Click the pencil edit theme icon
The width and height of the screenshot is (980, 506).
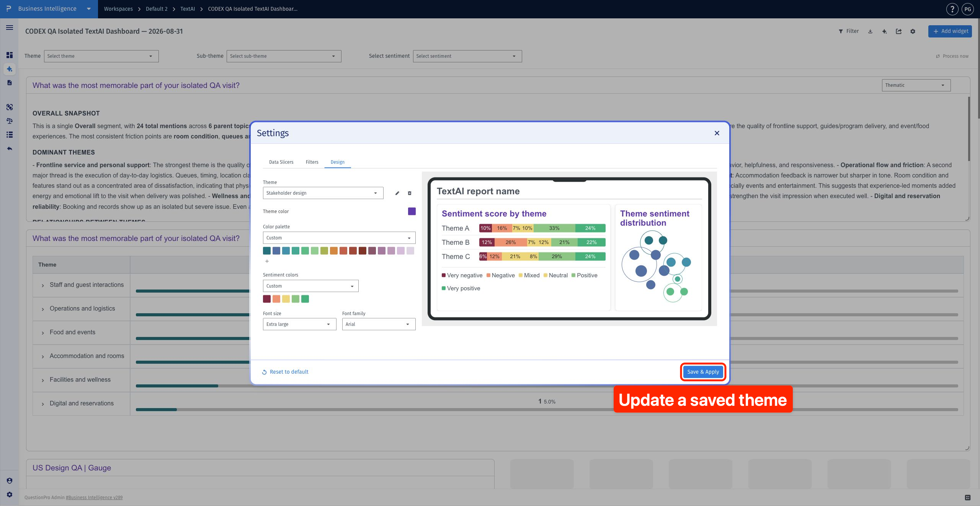point(397,193)
